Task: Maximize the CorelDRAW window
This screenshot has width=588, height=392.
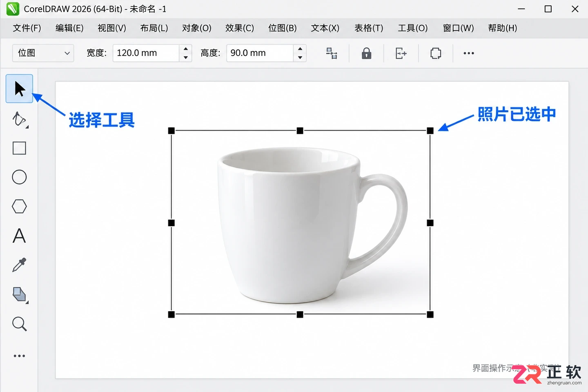Action: tap(548, 9)
